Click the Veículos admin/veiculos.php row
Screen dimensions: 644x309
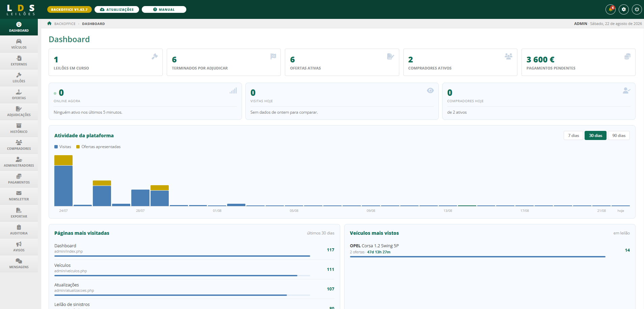[x=194, y=270]
